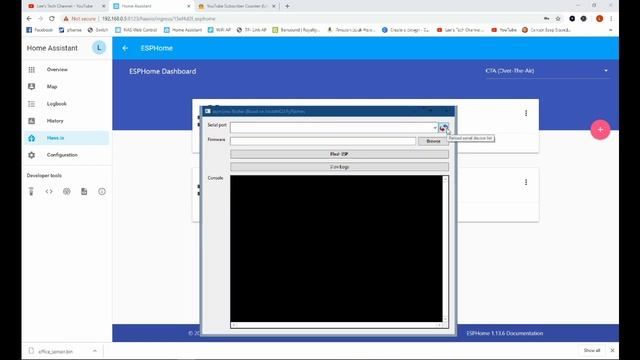Use the Console vertical scrollbar
The image size is (640, 360).
coord(445,249)
